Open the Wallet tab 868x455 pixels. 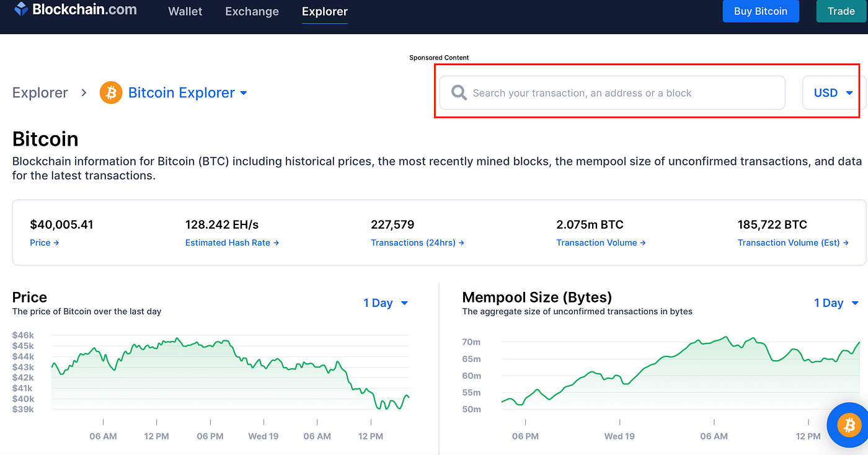tap(185, 11)
